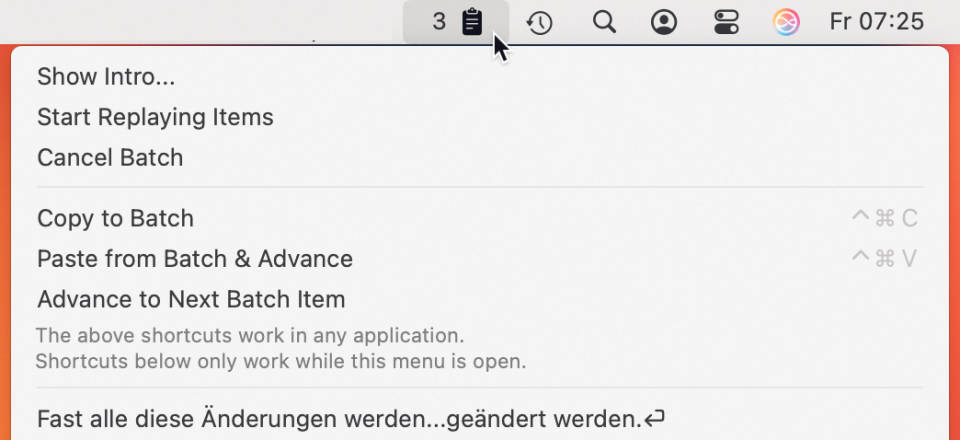This screenshot has width=960, height=440.
Task: Open Spotlight search magnifier icon
Action: point(604,22)
